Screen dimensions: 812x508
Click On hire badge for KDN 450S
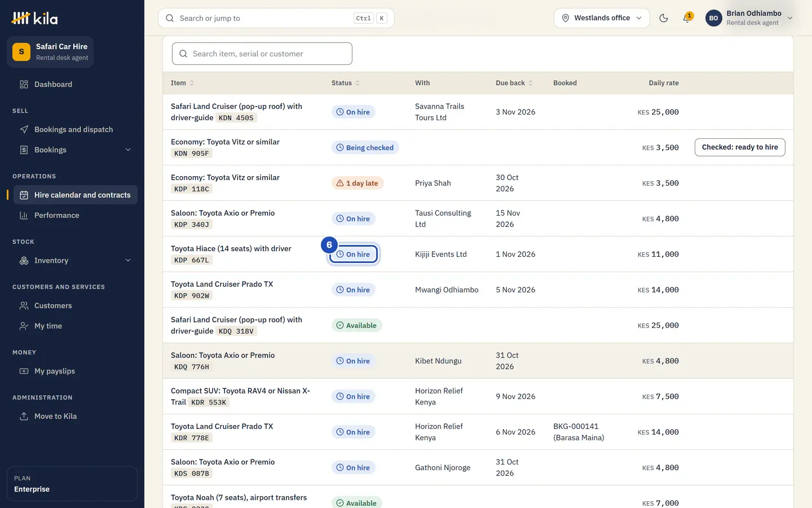pyautogui.click(x=354, y=112)
